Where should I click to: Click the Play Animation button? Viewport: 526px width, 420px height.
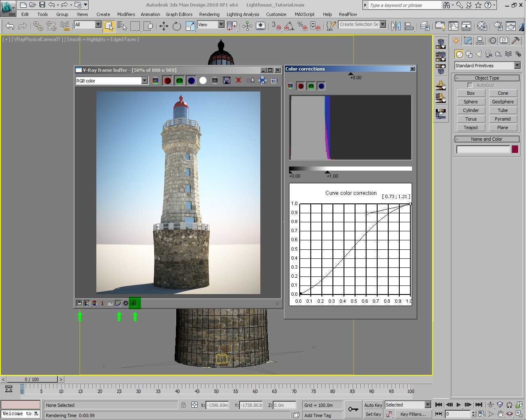(x=459, y=405)
